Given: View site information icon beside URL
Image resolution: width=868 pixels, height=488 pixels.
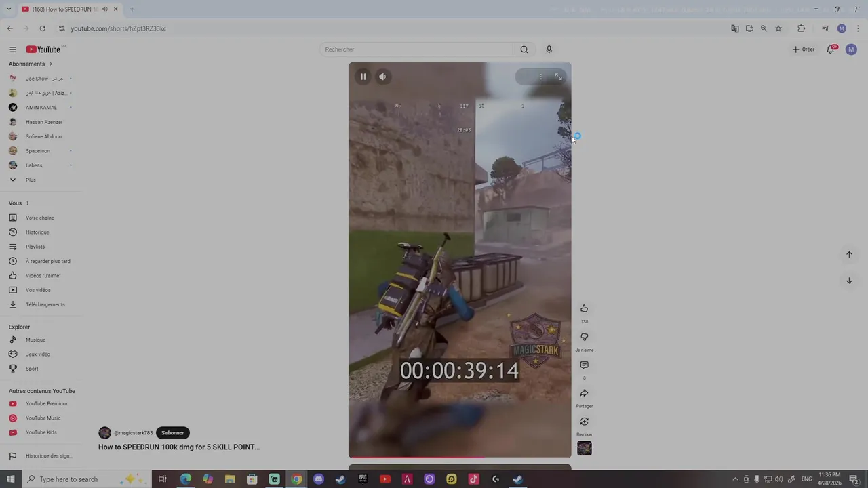Looking at the screenshot, I should tap(61, 28).
